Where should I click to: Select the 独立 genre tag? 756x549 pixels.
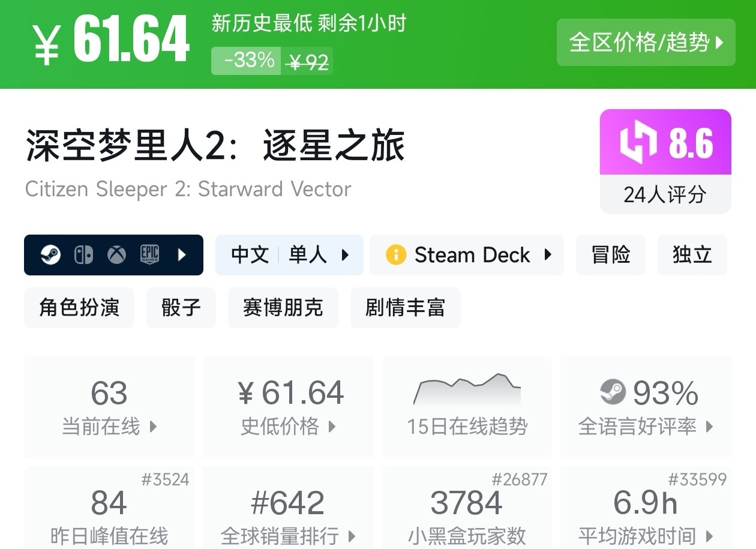[x=692, y=255]
